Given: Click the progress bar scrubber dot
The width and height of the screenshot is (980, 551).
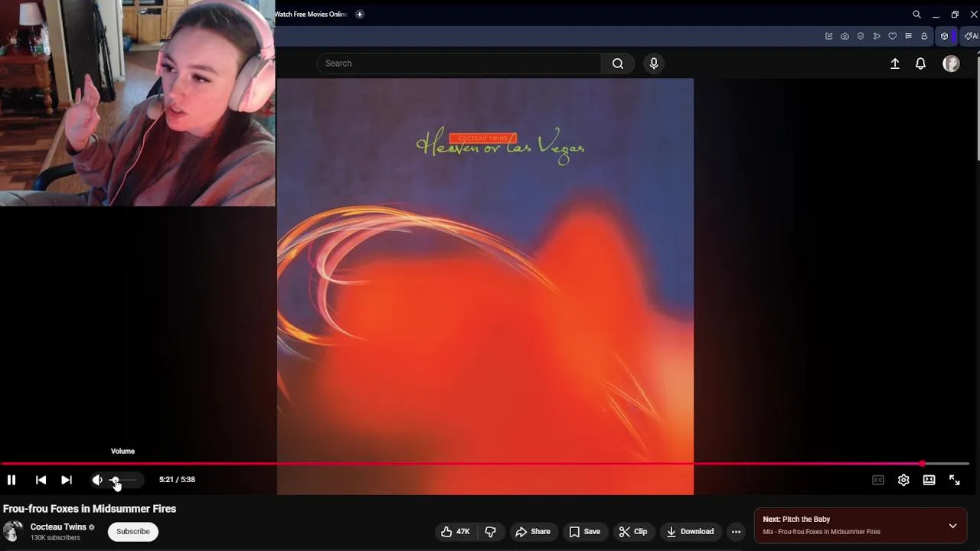Looking at the screenshot, I should coord(923,464).
